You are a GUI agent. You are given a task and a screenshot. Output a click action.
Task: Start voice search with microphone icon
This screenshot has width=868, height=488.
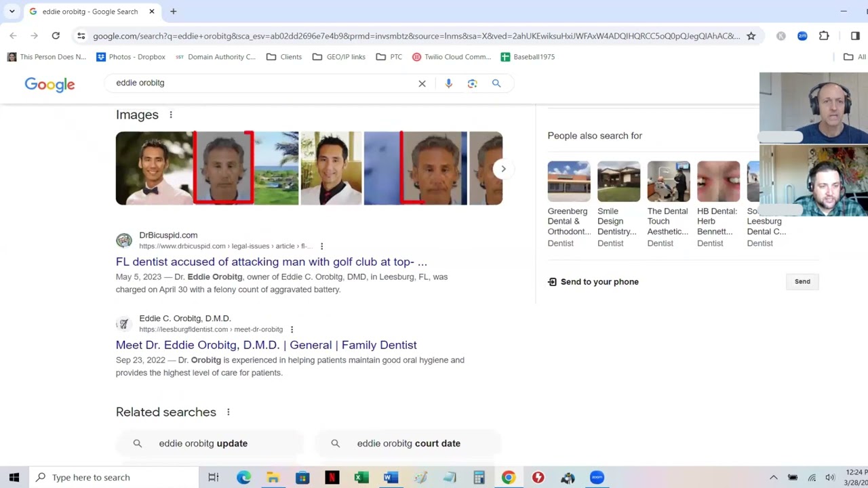[448, 83]
